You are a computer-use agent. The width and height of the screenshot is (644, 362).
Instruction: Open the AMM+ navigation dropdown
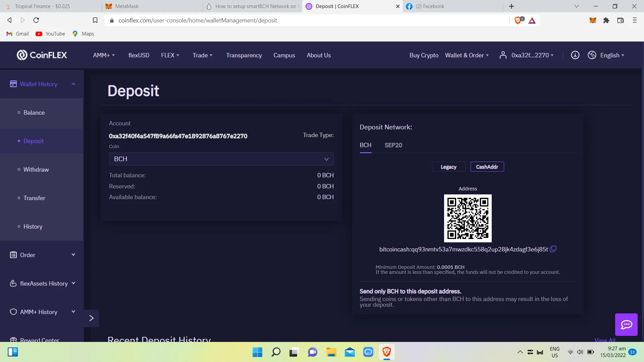pos(104,55)
